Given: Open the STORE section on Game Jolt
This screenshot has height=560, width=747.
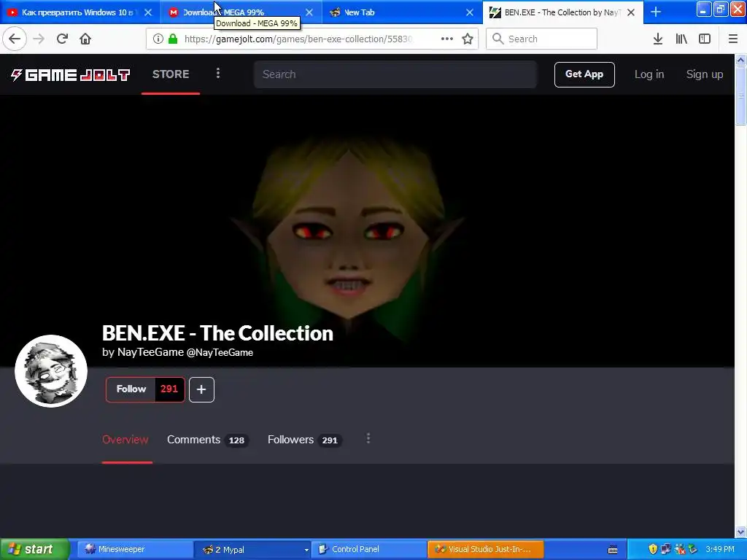Looking at the screenshot, I should 171,74.
